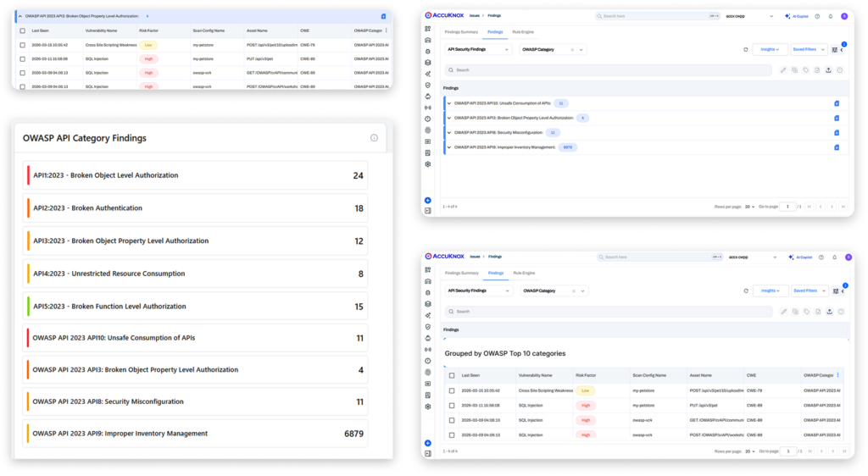Click refresh icon in lower AccuKnox table window
Image resolution: width=868 pixels, height=476 pixels.
point(746,291)
